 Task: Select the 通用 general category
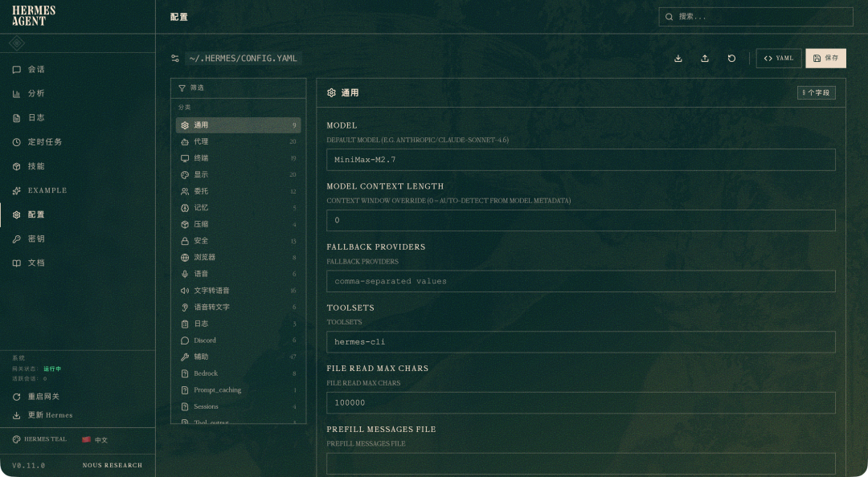(x=238, y=125)
